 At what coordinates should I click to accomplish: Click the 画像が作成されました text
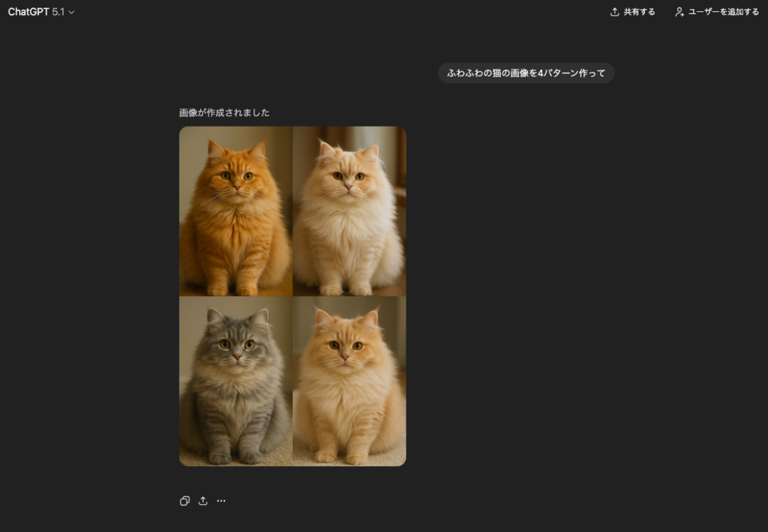pos(223,112)
